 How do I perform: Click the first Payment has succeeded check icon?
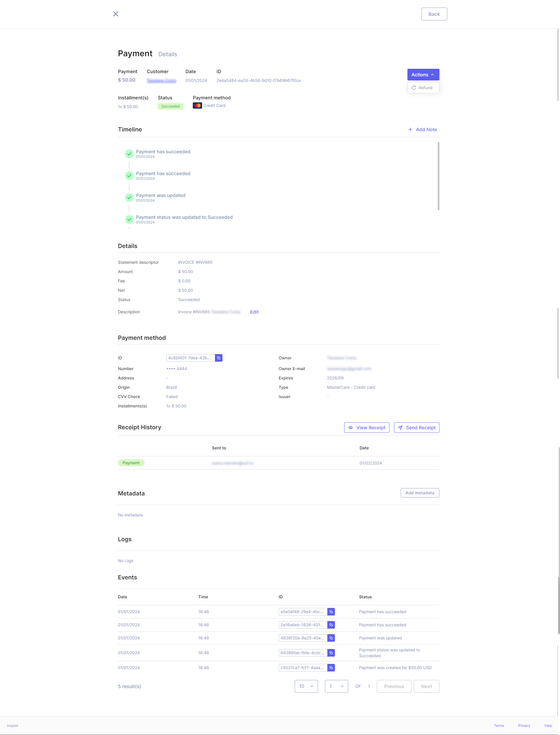(x=129, y=154)
